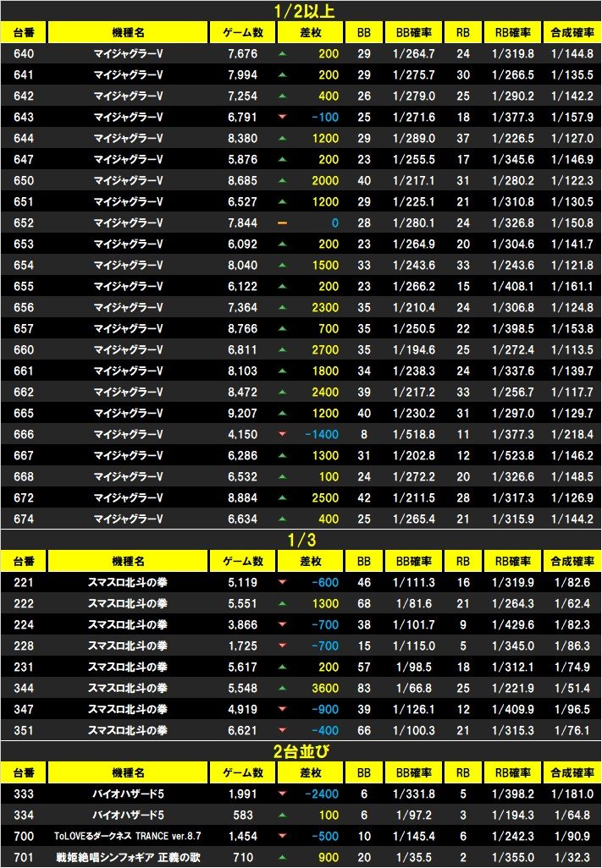The height and width of the screenshot is (868, 602).
Task: Click machine number 640
Action: (23, 53)
